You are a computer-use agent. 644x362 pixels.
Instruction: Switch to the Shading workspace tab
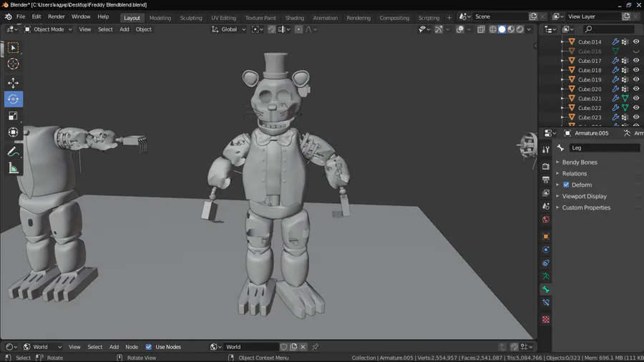[295, 18]
